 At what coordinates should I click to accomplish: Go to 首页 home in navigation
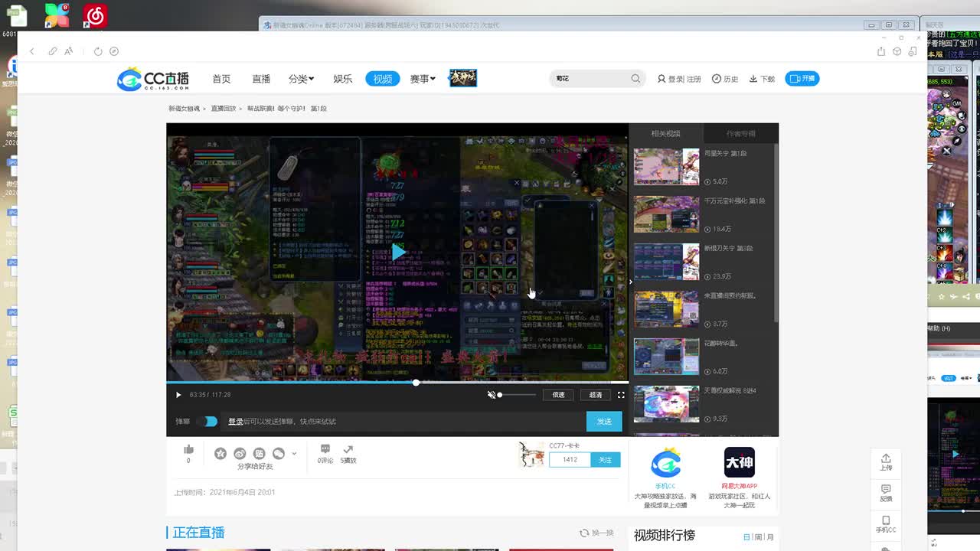click(221, 79)
